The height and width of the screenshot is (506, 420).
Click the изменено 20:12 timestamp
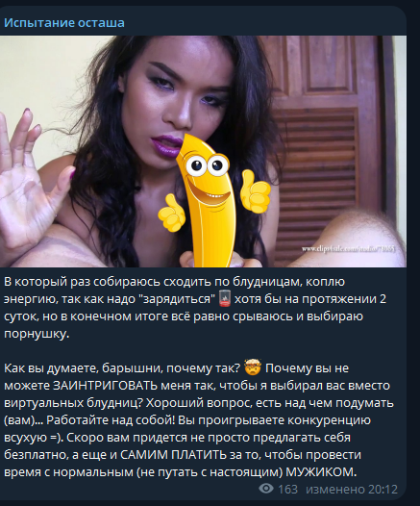pos(352,490)
